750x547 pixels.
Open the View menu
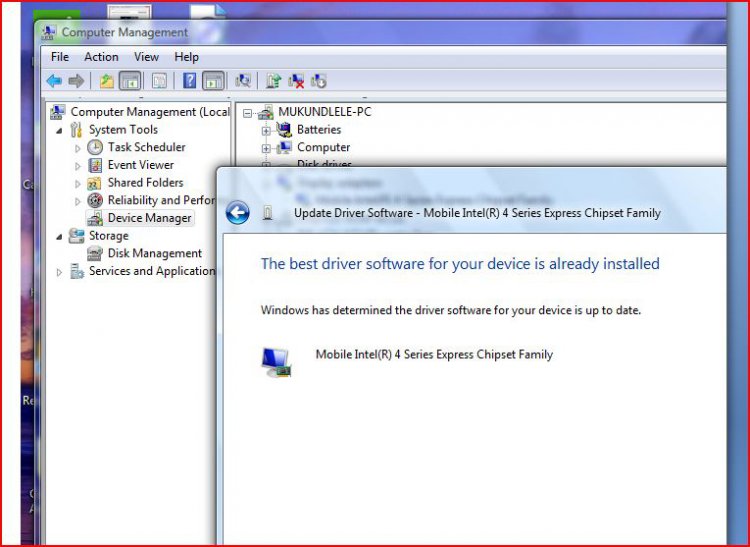click(x=146, y=57)
